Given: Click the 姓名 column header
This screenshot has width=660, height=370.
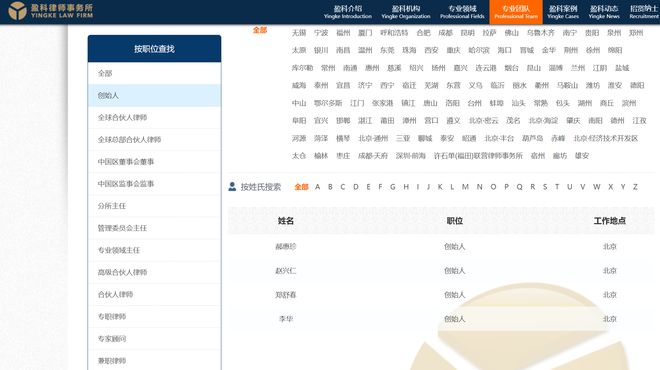Looking at the screenshot, I should (286, 221).
